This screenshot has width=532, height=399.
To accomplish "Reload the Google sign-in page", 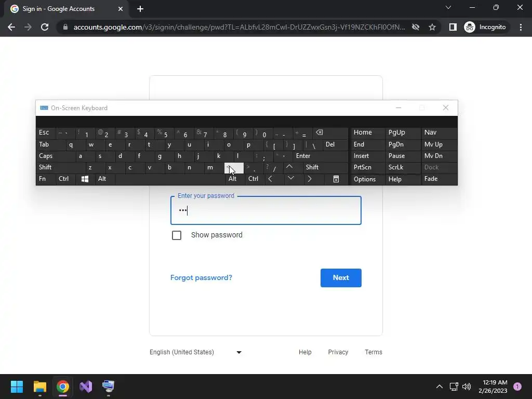I will point(45,27).
